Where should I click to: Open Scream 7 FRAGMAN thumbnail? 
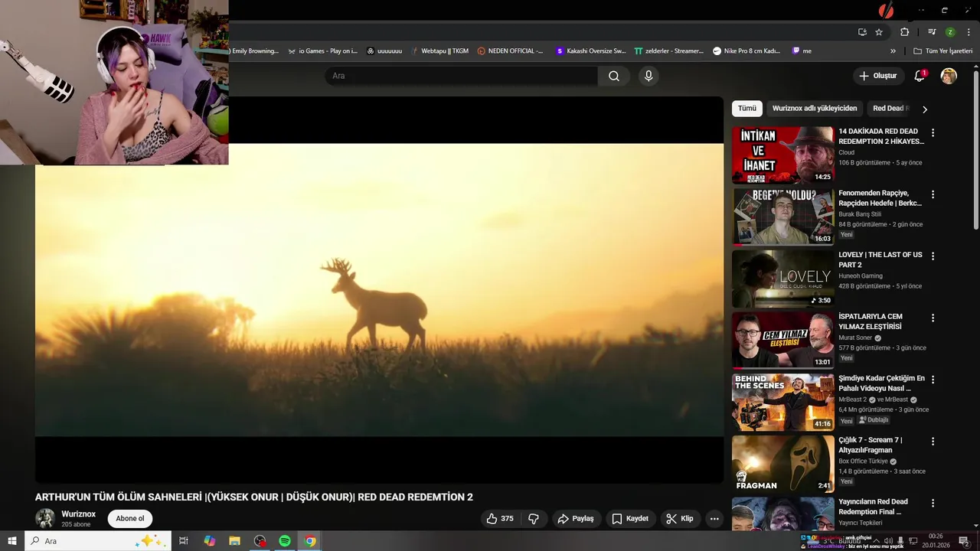point(783,464)
